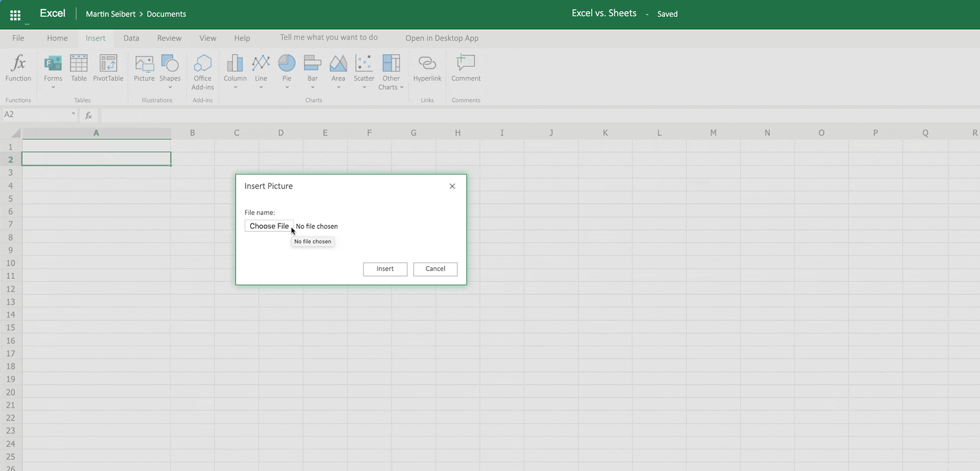This screenshot has width=980, height=471.
Task: Click the fx icon in formula bar
Action: pyautogui.click(x=89, y=116)
